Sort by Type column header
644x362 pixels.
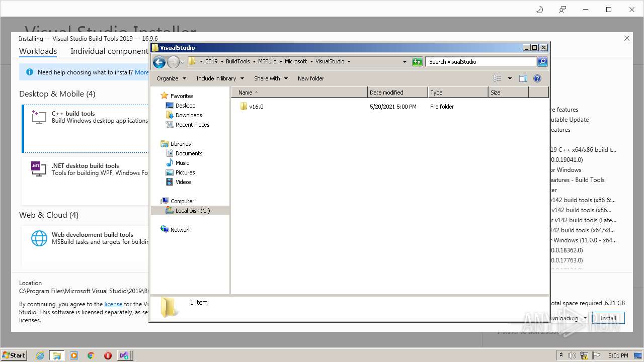458,93
